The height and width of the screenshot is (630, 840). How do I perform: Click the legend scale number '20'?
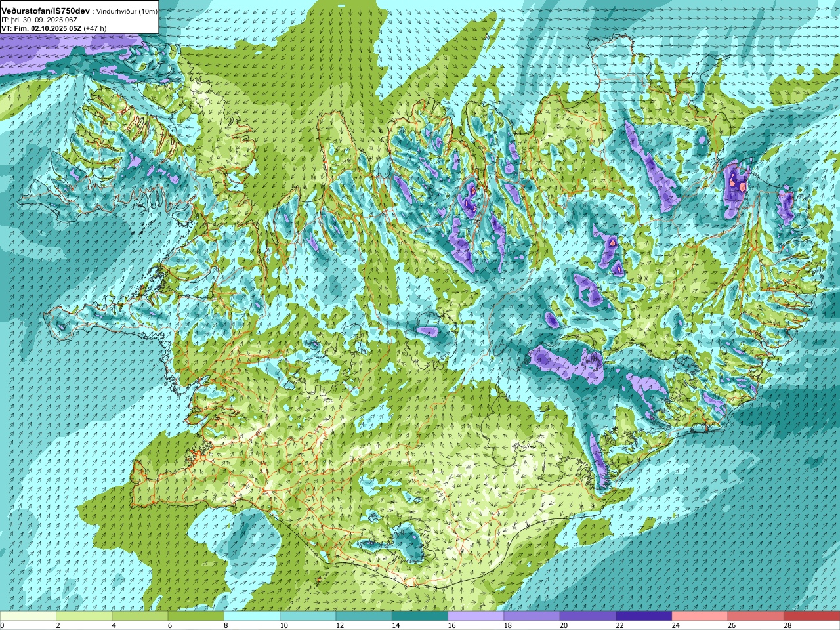pos(564,626)
